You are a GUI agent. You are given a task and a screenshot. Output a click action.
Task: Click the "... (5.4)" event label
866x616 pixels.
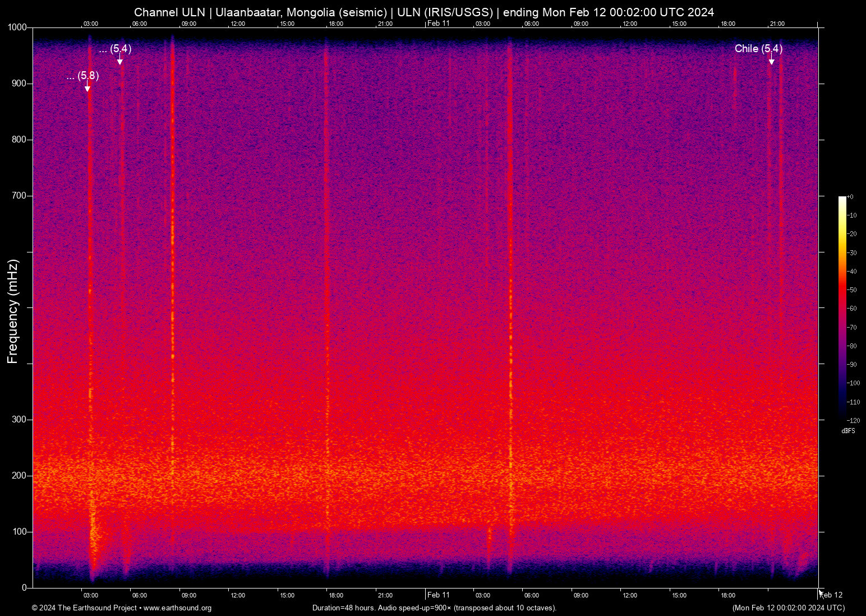click(114, 49)
